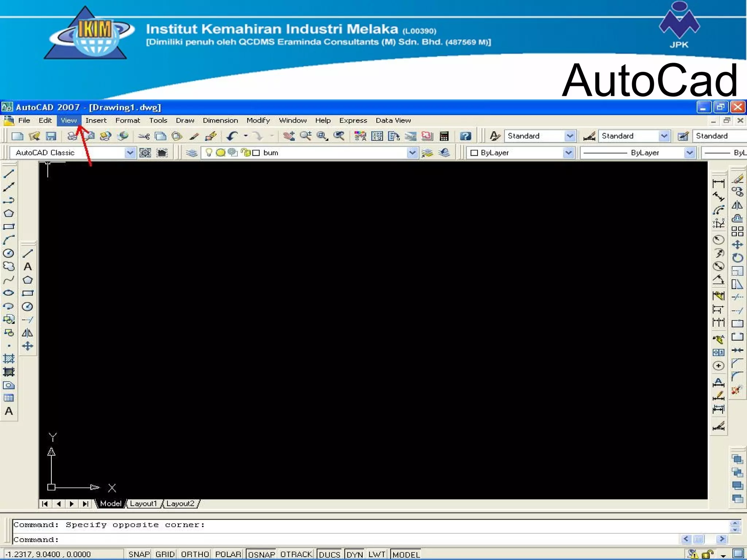Open the View menu
This screenshot has width=747, height=560.
pos(69,120)
